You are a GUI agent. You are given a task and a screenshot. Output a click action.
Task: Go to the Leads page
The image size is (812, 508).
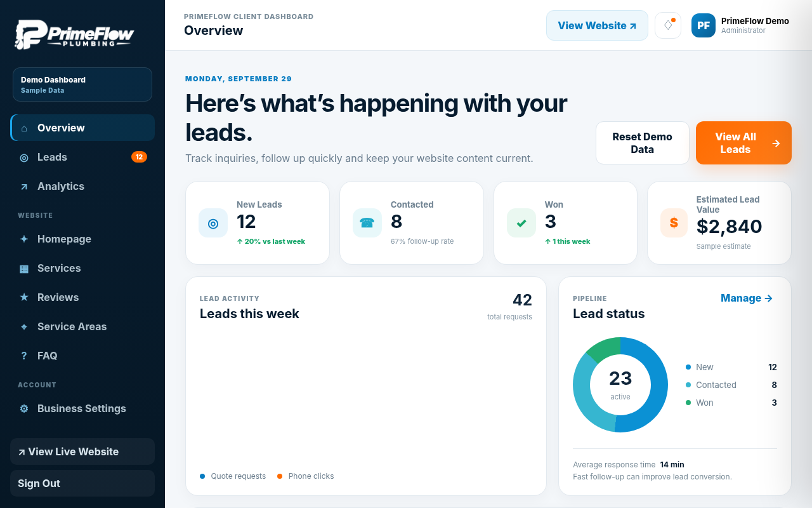[82, 157]
